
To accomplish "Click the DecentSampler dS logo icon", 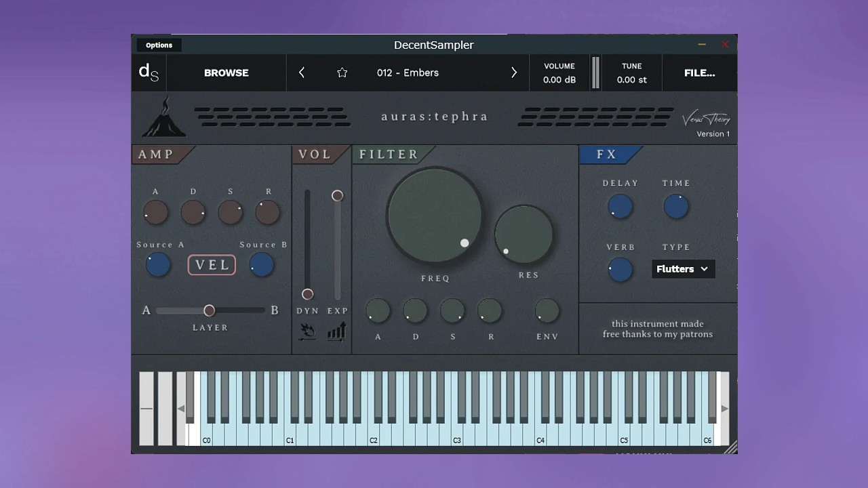I will (149, 73).
